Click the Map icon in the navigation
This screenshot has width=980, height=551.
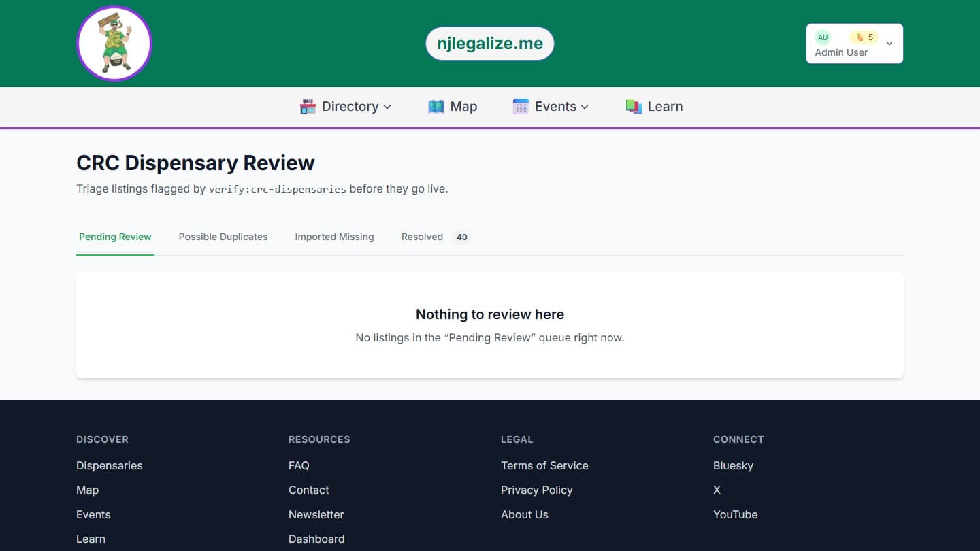tap(436, 106)
